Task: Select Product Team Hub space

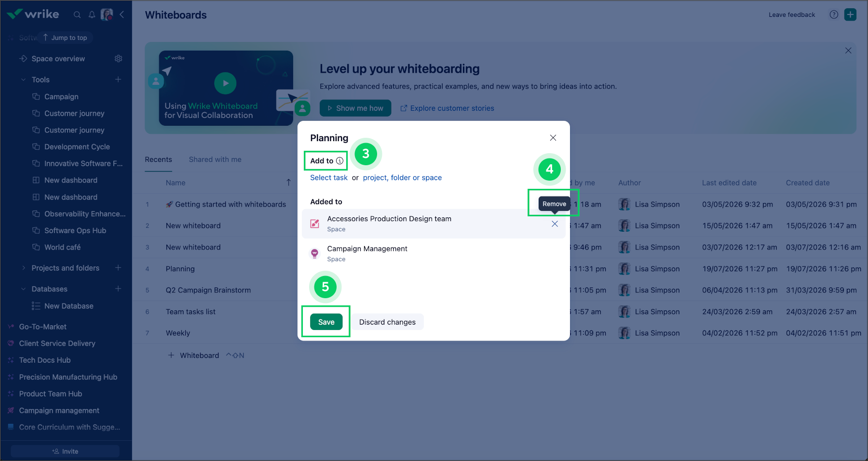Action: 51,394
